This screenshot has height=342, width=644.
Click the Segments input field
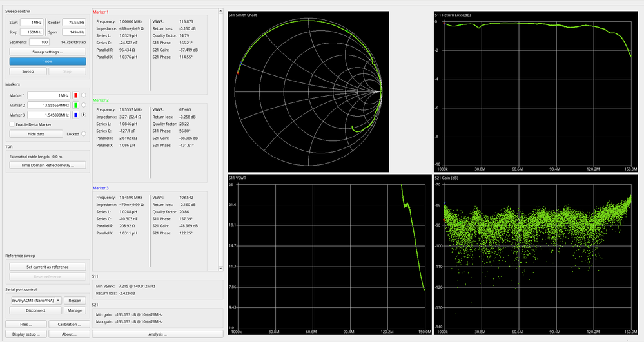coord(39,42)
